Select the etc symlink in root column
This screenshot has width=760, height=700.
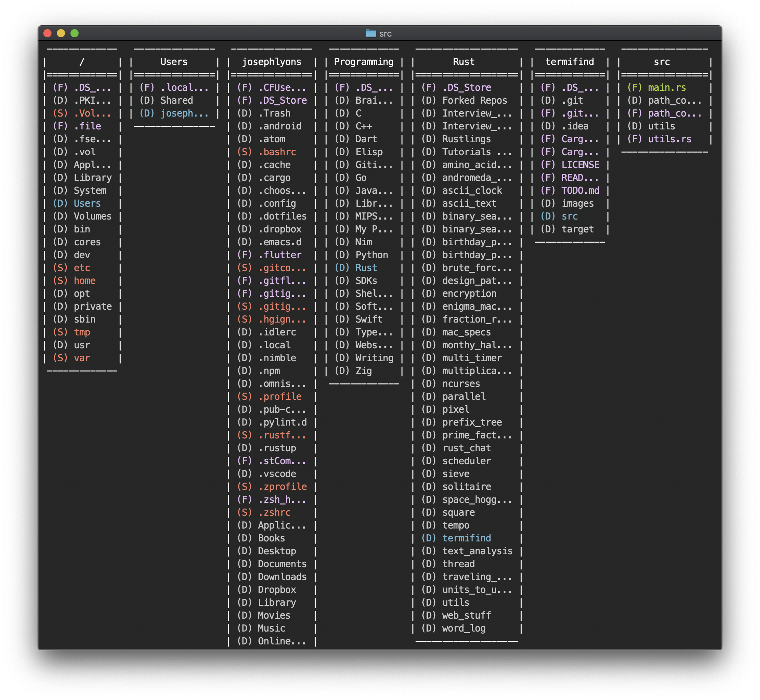point(82,268)
